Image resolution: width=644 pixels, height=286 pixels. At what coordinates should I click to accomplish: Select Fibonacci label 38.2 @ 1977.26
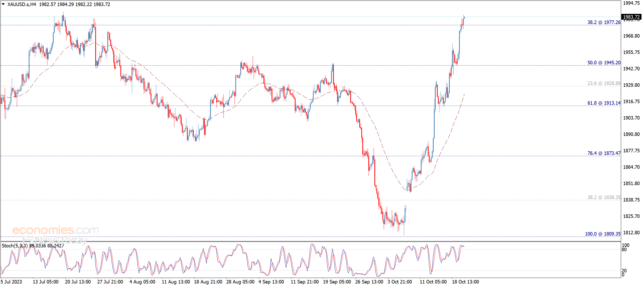pyautogui.click(x=604, y=22)
